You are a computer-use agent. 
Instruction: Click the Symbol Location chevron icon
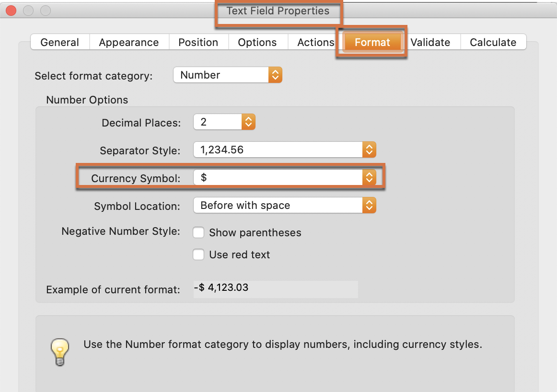click(369, 205)
